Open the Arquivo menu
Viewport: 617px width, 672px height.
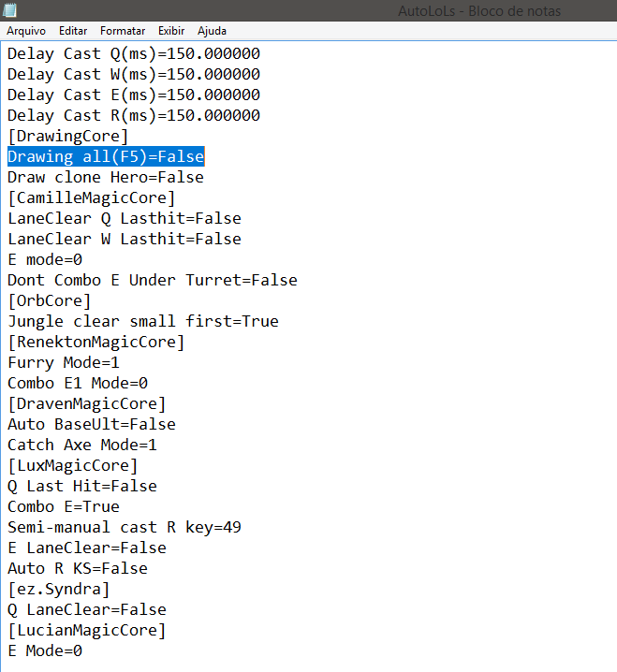point(26,31)
